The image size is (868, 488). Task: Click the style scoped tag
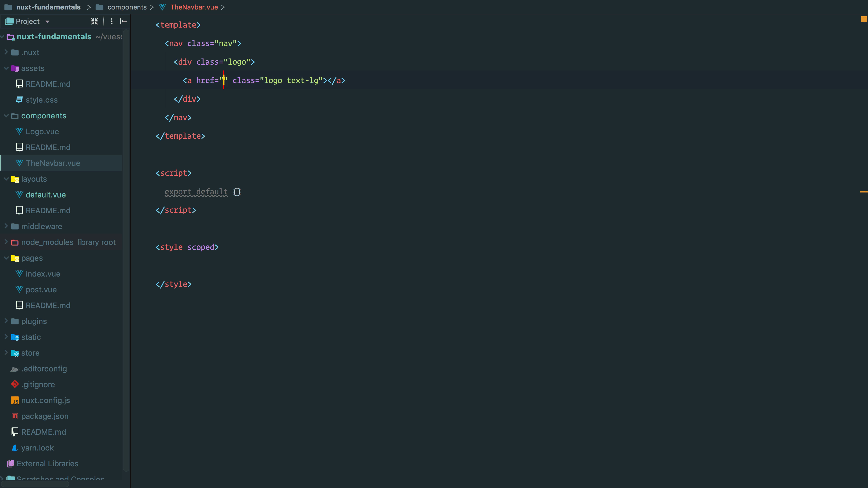[x=187, y=247]
